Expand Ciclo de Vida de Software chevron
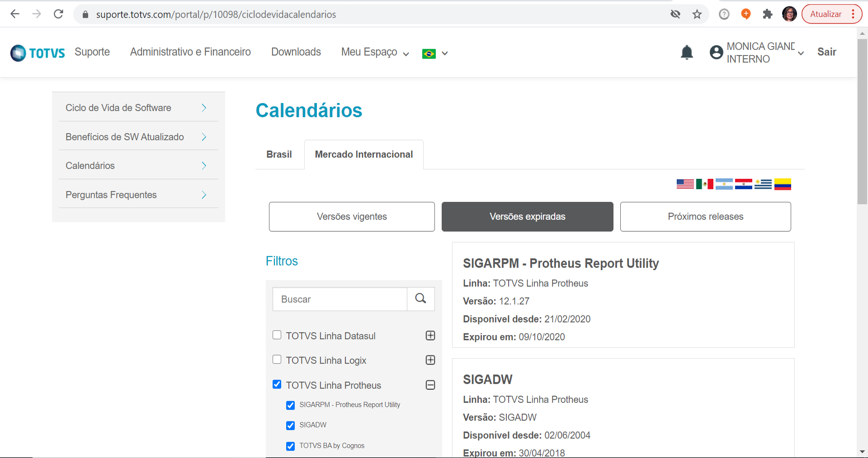868x458 pixels. coord(204,107)
